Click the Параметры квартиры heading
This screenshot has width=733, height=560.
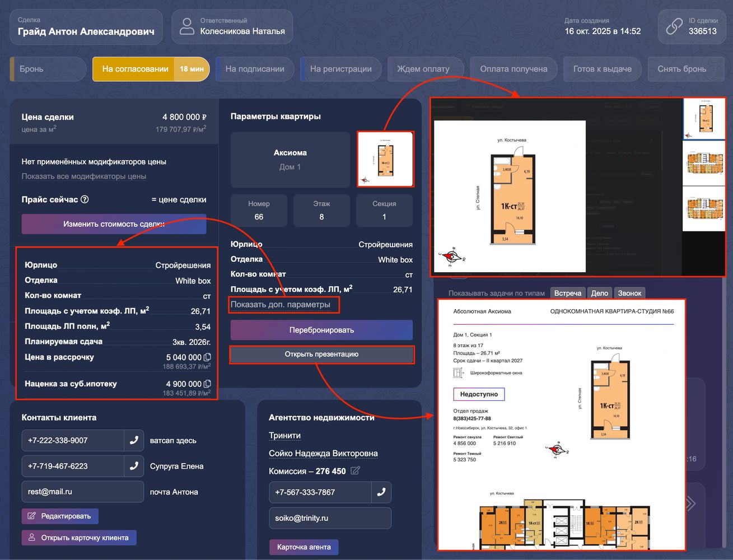[276, 116]
